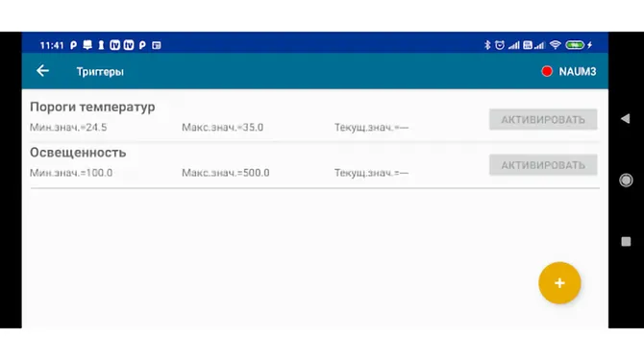Tap the alarm clock status icon
The height and width of the screenshot is (361, 644).
[500, 45]
